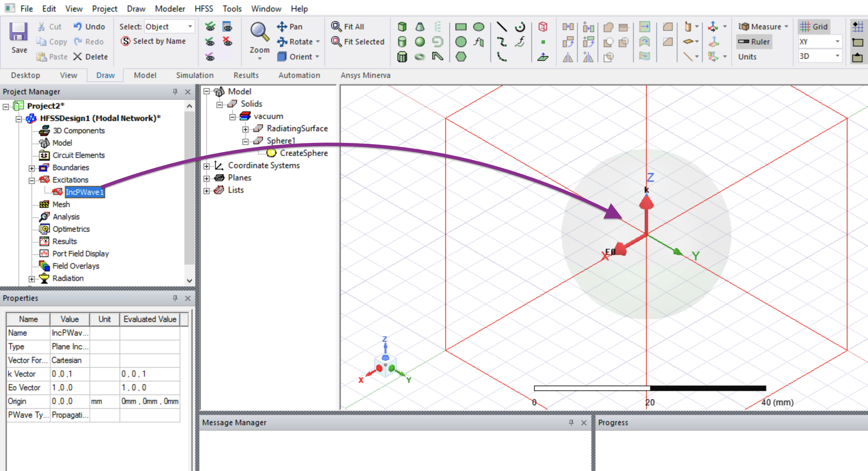Select the Draw Rectangle tool
The width and height of the screenshot is (868, 471).
[461, 26]
